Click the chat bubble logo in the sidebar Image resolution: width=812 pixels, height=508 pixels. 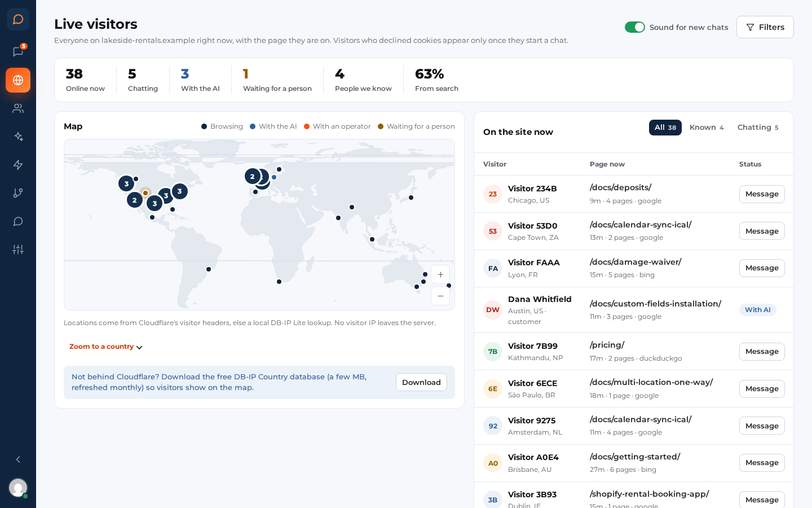coord(18,19)
